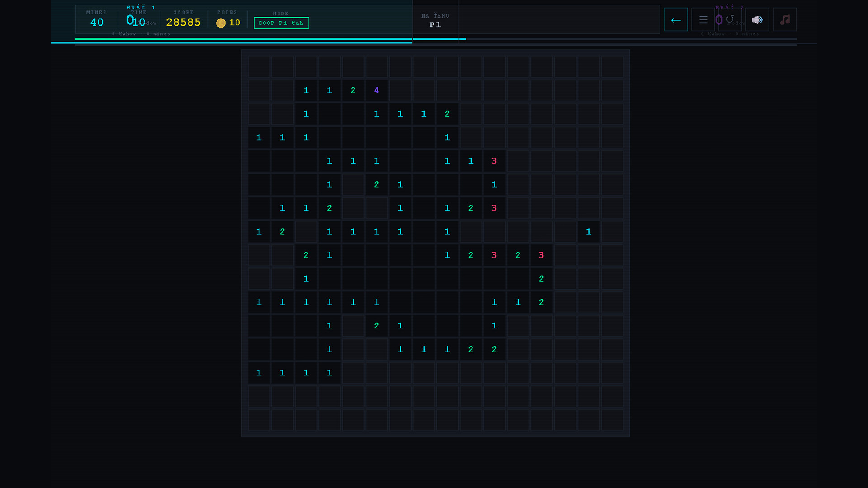The height and width of the screenshot is (488, 868).
Task: Click the COOP P1 ťah mode badge
Action: (x=281, y=23)
